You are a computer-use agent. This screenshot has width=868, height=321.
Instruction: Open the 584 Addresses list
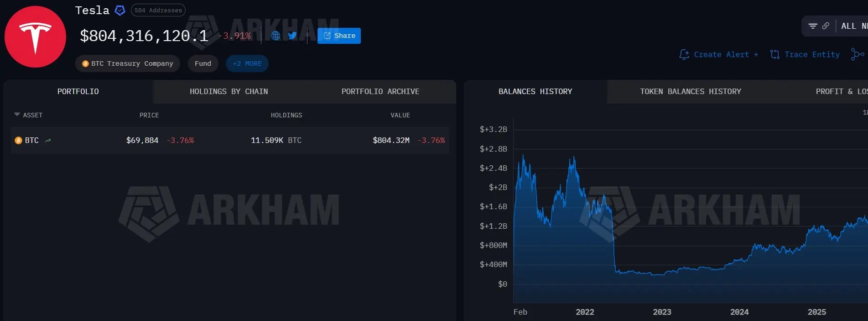pos(158,11)
